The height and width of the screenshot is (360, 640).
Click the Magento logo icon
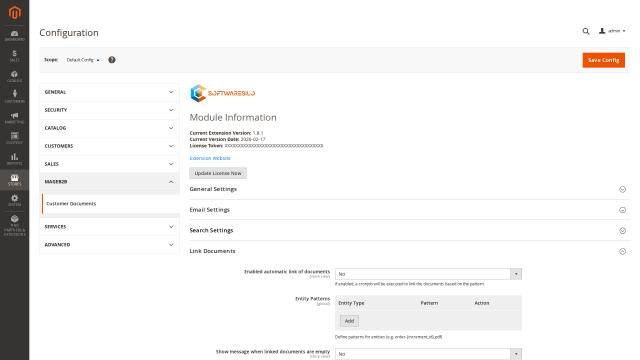14,12
